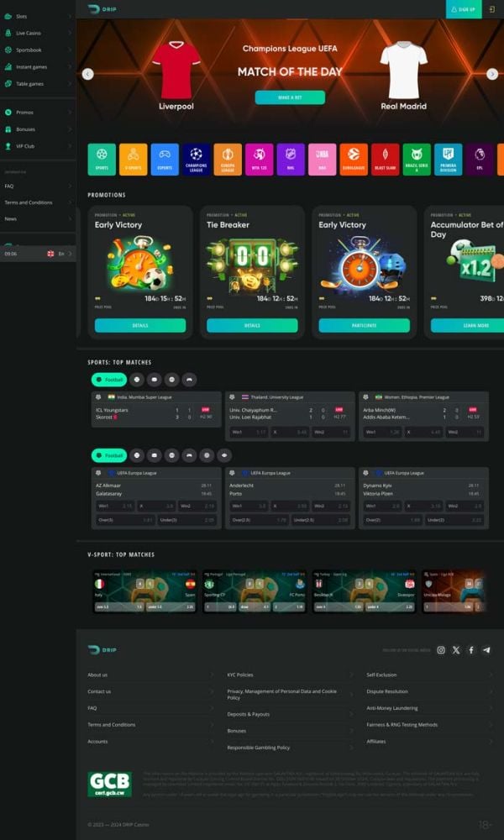The image size is (504, 840).
Task: Open the Esports category tile
Action: [165, 160]
